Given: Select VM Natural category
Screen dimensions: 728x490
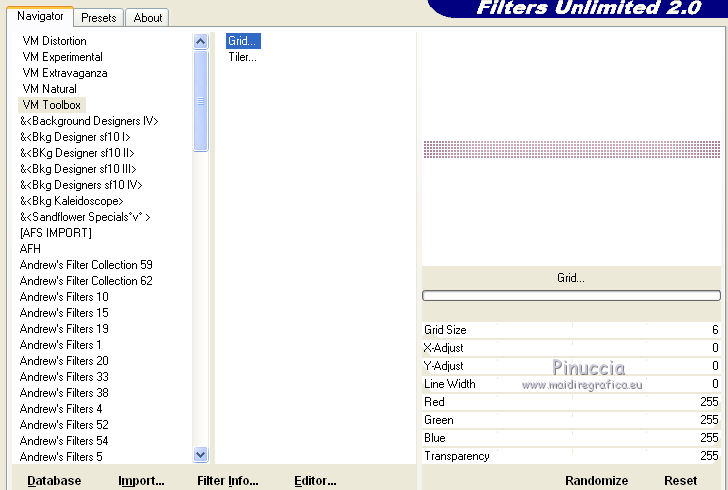Looking at the screenshot, I should click(50, 89).
